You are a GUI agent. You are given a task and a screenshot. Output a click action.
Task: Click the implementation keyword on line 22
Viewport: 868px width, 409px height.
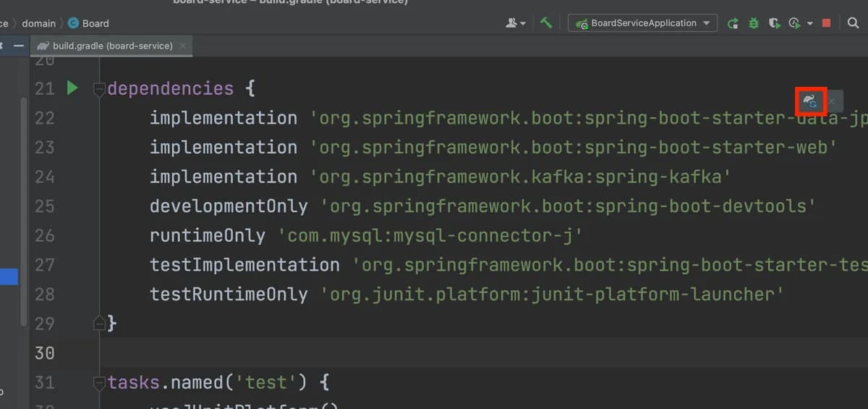pos(224,118)
